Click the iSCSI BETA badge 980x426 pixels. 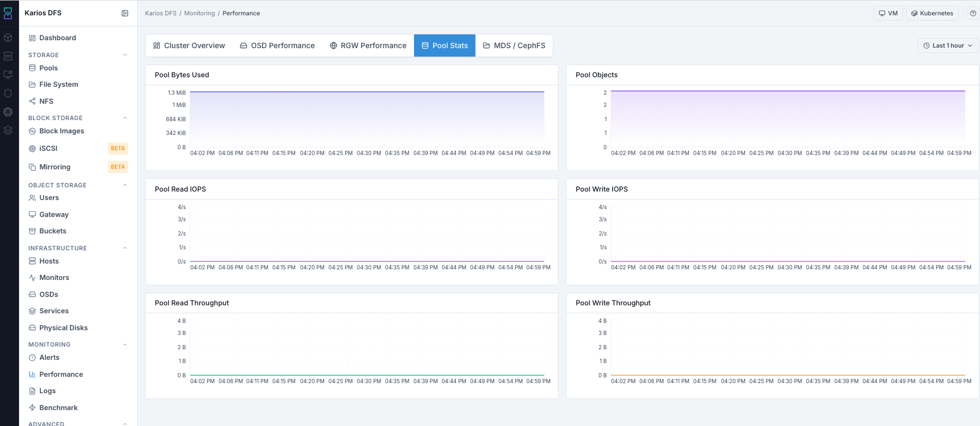[x=118, y=148]
